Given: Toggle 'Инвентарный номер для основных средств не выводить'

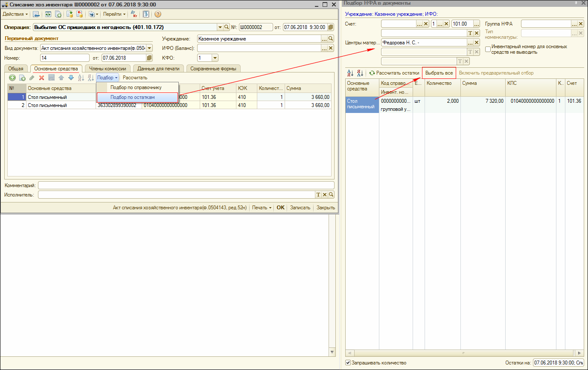Looking at the screenshot, I should pos(489,49).
